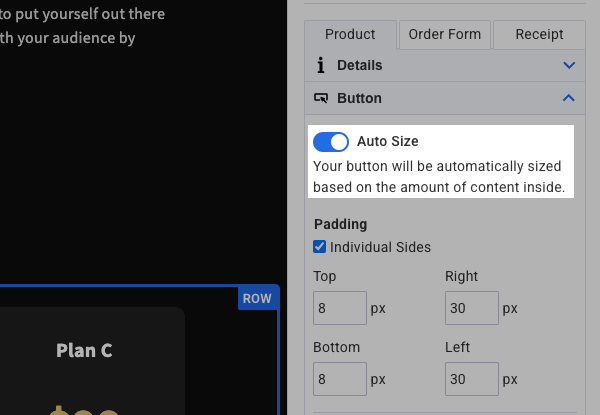The height and width of the screenshot is (415, 600).
Task: Click the Individual Sides label text
Action: 380,246
